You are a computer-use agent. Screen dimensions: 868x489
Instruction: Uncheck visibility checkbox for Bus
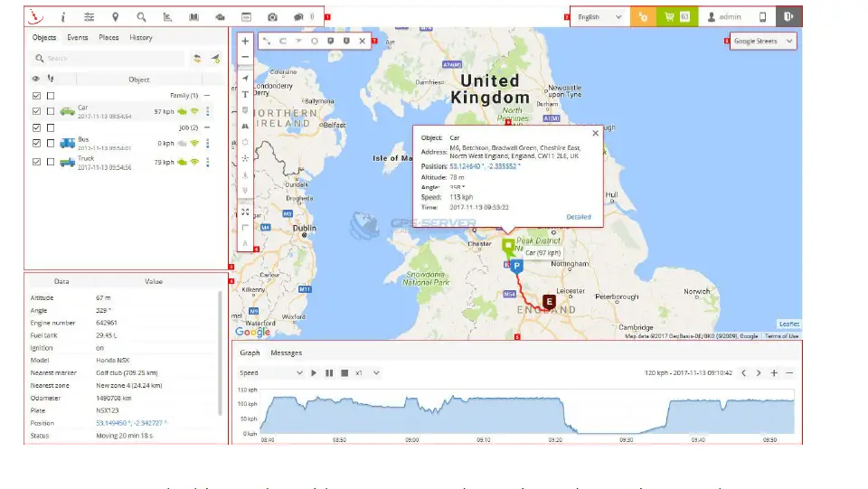[x=36, y=144]
